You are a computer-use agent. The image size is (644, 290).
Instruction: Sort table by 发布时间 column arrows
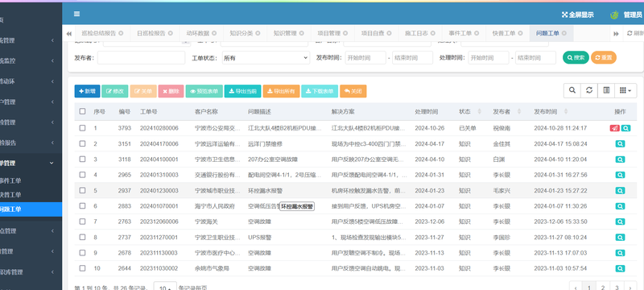tap(567, 112)
